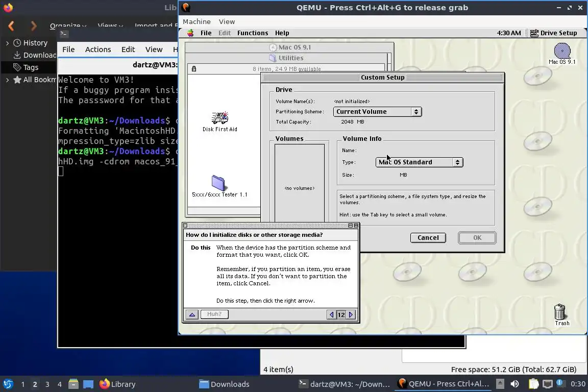588x392 pixels.
Task: Click the no volumes list area
Action: click(299, 184)
